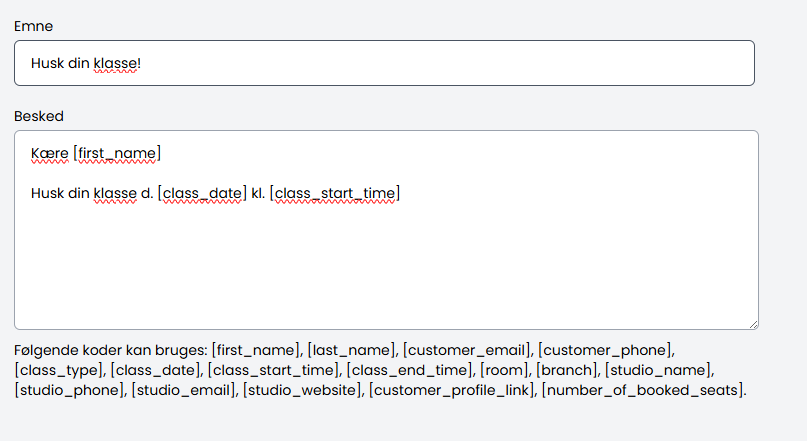Click [customer_email] code below the message box

467,350
